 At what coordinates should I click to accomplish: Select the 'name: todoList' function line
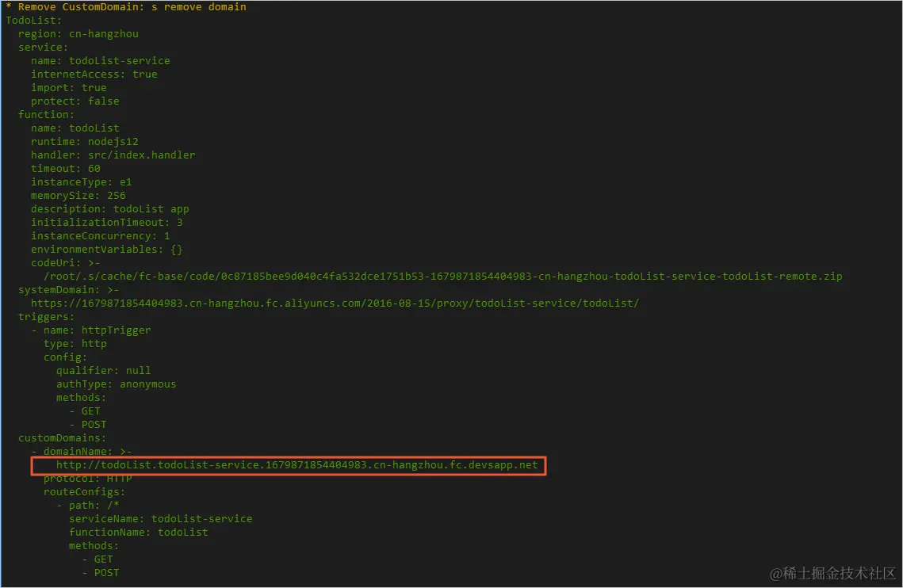coord(75,128)
